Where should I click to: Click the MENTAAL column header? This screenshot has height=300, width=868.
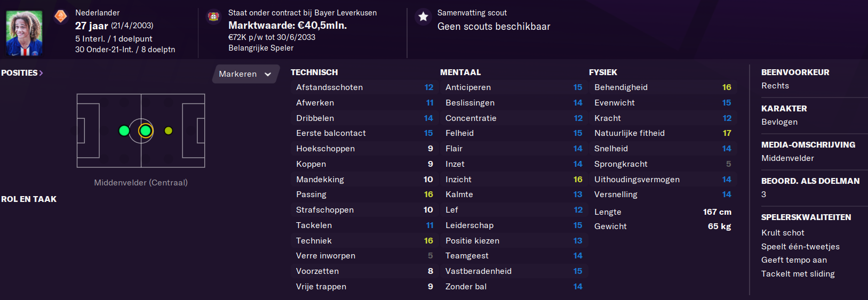(x=460, y=72)
